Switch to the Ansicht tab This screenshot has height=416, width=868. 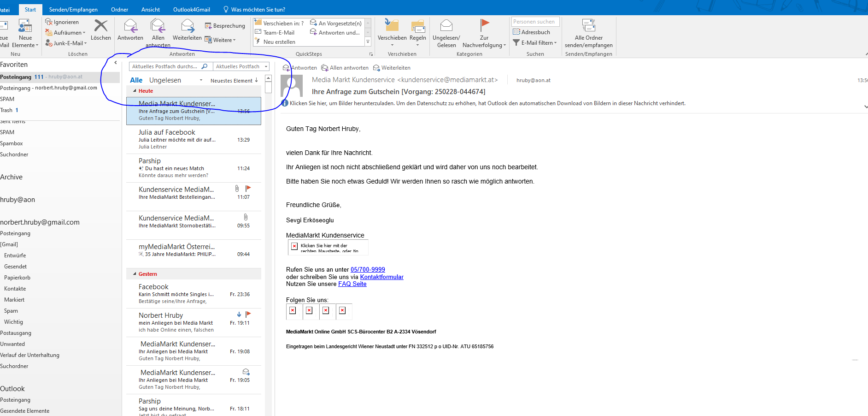(151, 10)
